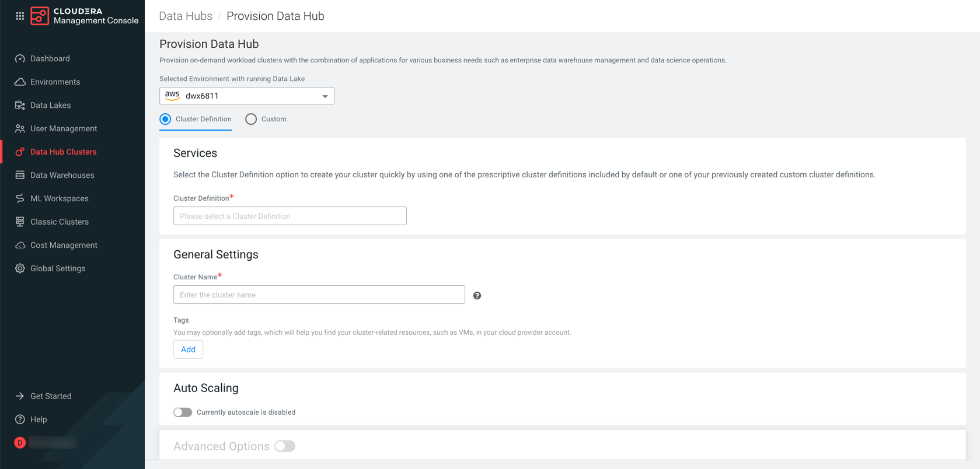Click the Cloudera logo icon

point(40,16)
